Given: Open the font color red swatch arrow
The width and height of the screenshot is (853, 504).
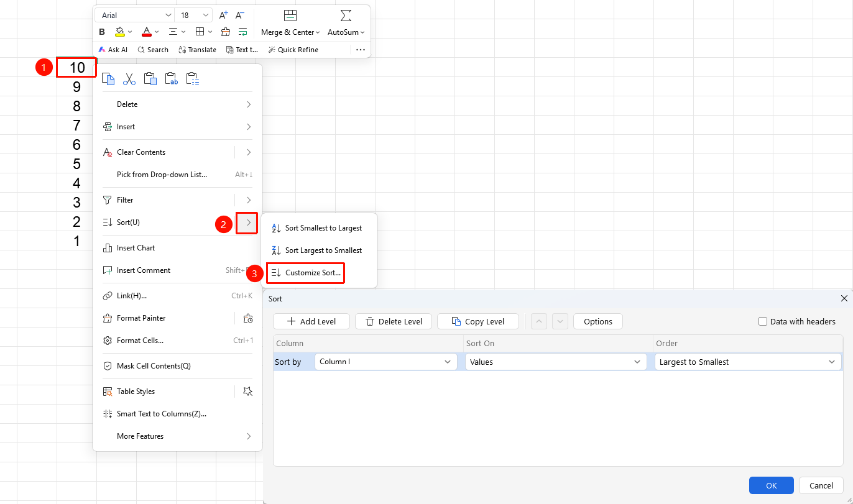Looking at the screenshot, I should [157, 32].
